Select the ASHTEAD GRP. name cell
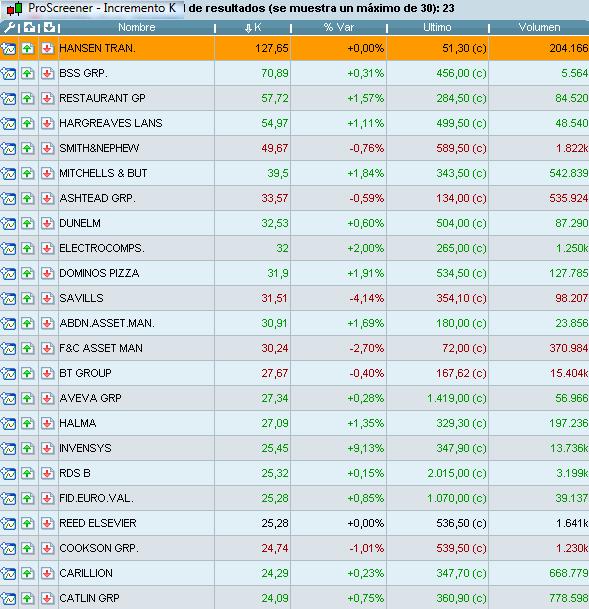 (136, 198)
